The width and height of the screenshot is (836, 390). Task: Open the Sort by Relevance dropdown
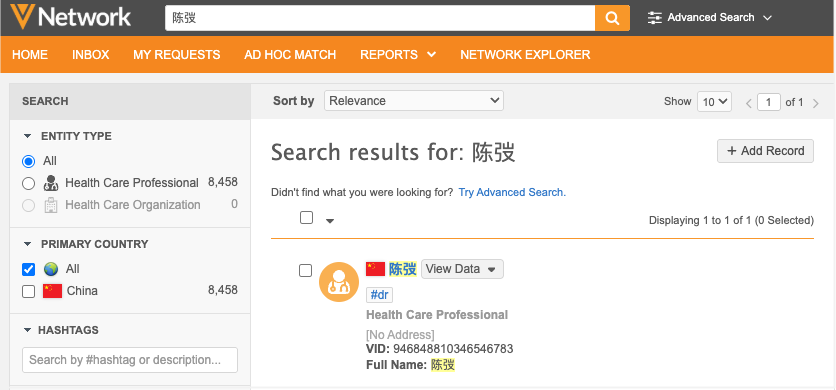[x=414, y=101]
